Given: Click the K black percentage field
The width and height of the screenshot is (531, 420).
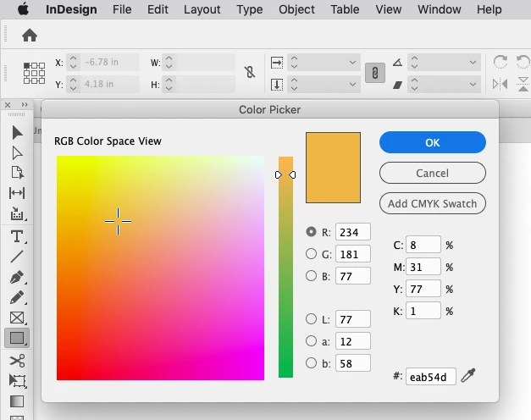Looking at the screenshot, I should pos(423,311).
